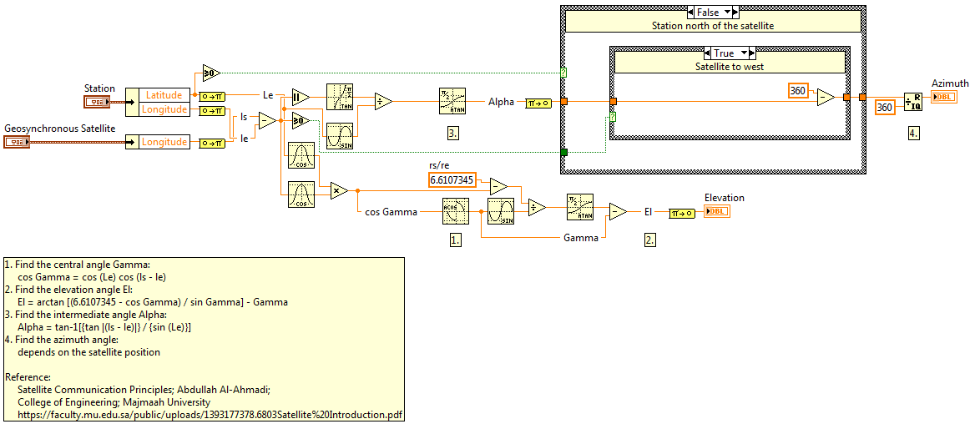
Task: Select the ≥0 comparator below Absolute Value
Action: 301,120
